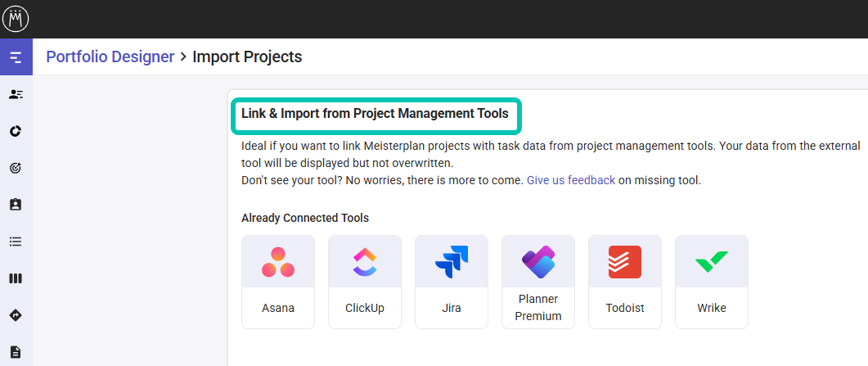Open the document sidebar icon
The image size is (868, 366).
(16, 352)
